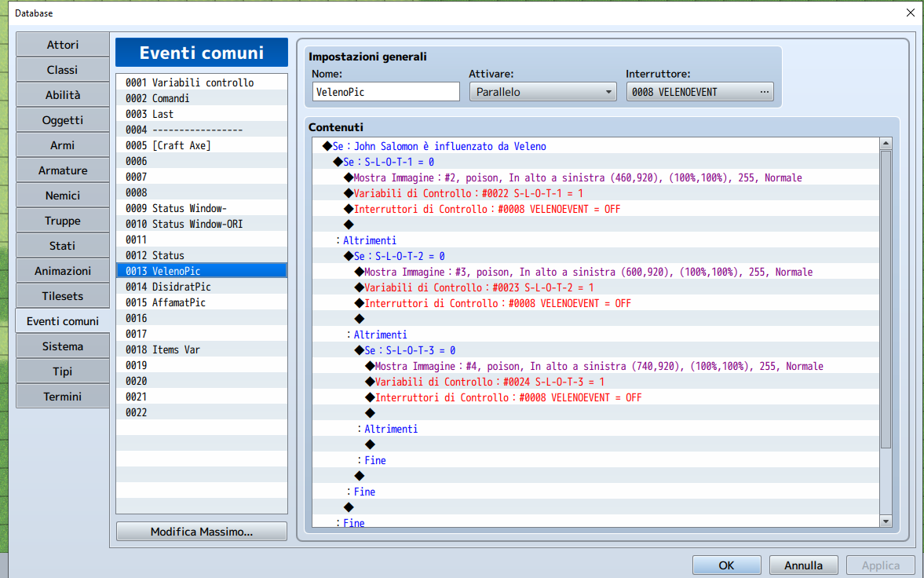The height and width of the screenshot is (578, 924).
Task: Click the Nome field VelenoPic
Action: coord(386,92)
